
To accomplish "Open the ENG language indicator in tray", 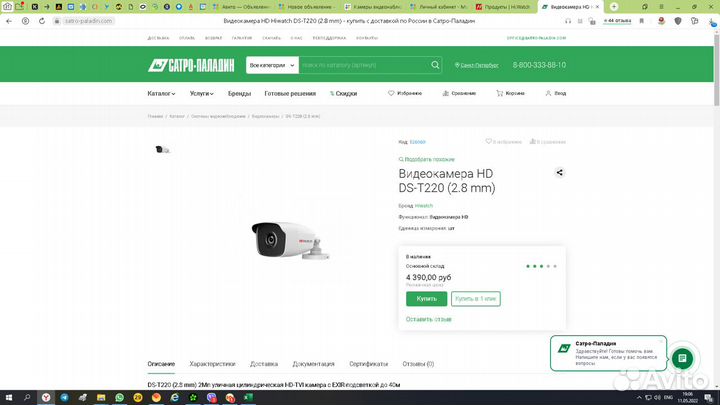I will click(669, 398).
